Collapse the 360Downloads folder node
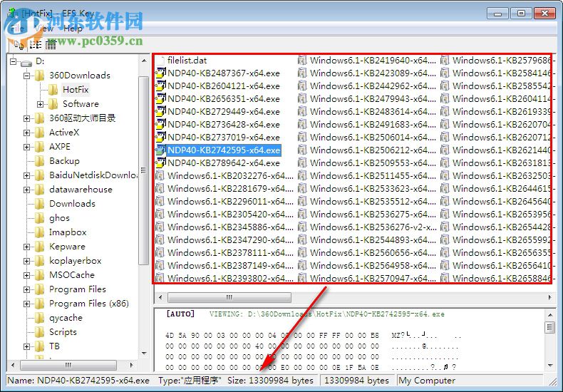 [26, 76]
